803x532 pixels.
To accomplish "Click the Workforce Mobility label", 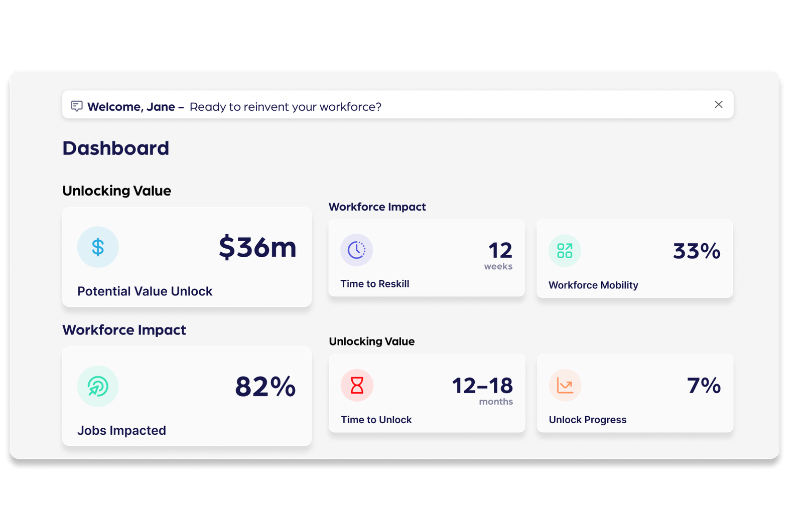I will pyautogui.click(x=593, y=285).
